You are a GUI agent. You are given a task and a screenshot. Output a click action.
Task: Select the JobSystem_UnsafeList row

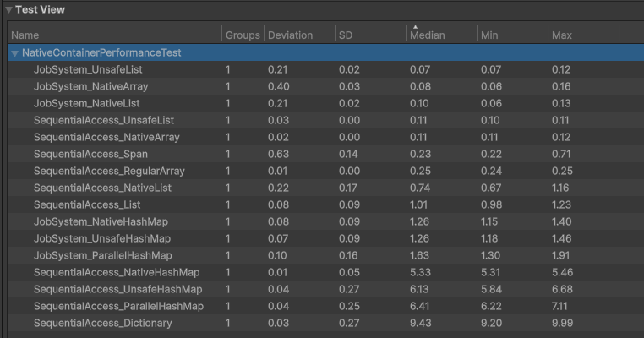click(325, 69)
